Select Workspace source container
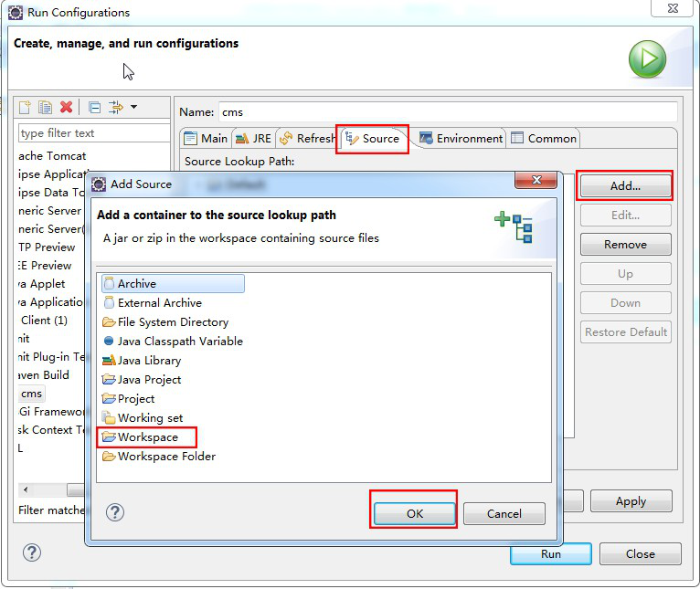700x589 pixels. (147, 437)
